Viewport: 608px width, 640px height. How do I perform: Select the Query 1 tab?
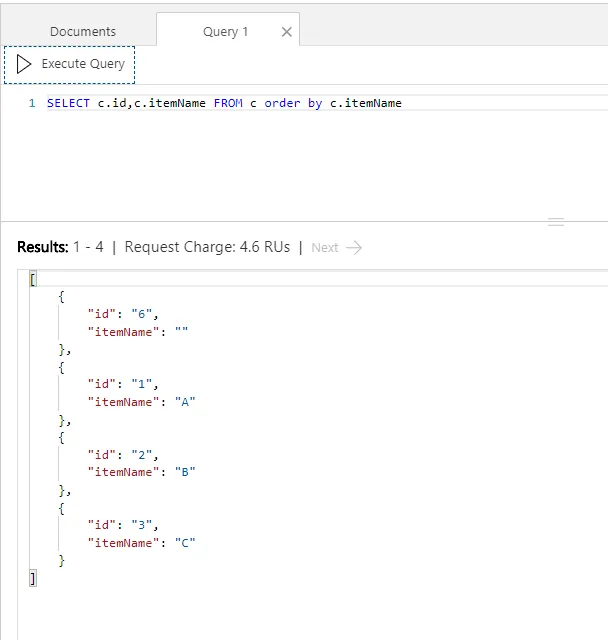(225, 32)
